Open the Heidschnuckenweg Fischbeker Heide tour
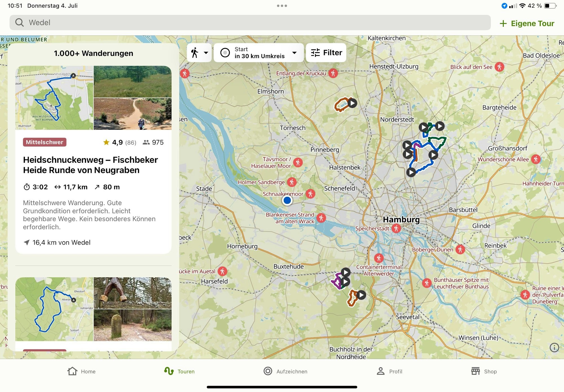The height and width of the screenshot is (392, 564). click(91, 165)
